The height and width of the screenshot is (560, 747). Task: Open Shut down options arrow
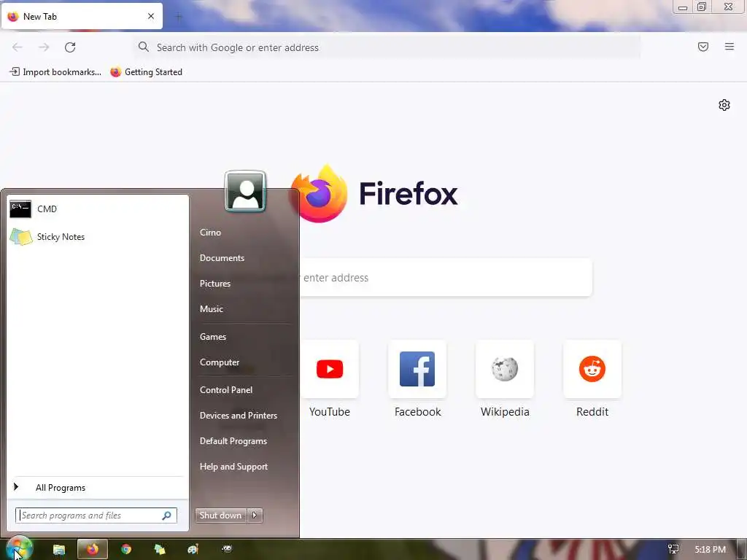255,516
